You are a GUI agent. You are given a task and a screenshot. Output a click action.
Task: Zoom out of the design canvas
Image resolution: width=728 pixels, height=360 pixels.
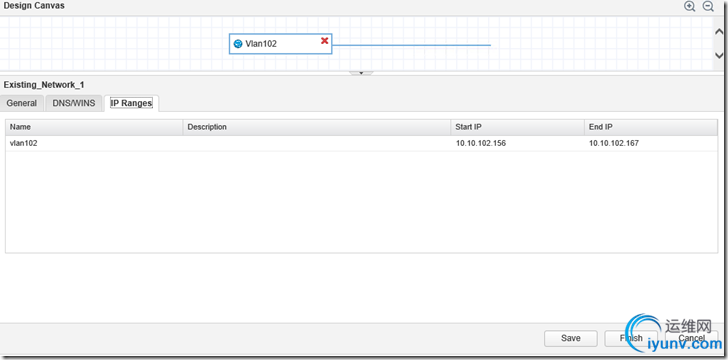coord(708,7)
